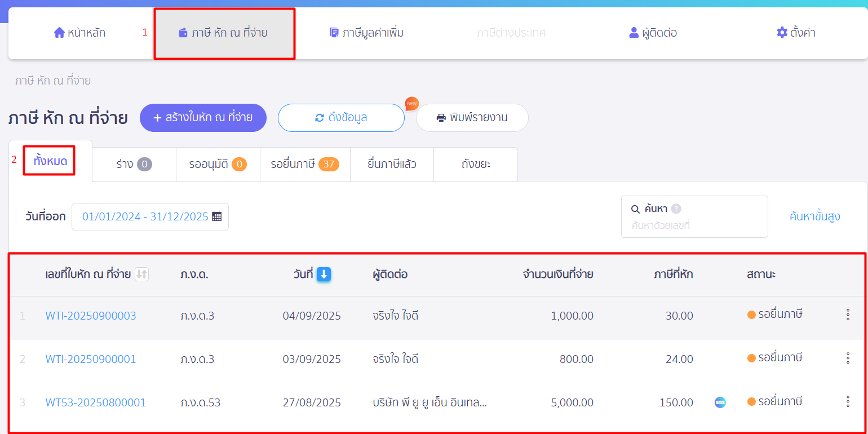Click amount 5,000.00 cell
This screenshot has height=434, width=868.
click(572, 402)
